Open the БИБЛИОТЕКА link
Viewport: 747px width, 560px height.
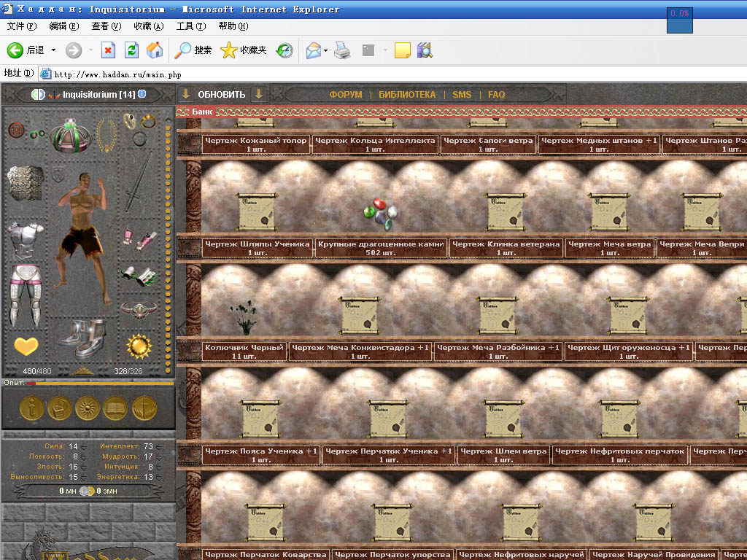[407, 94]
